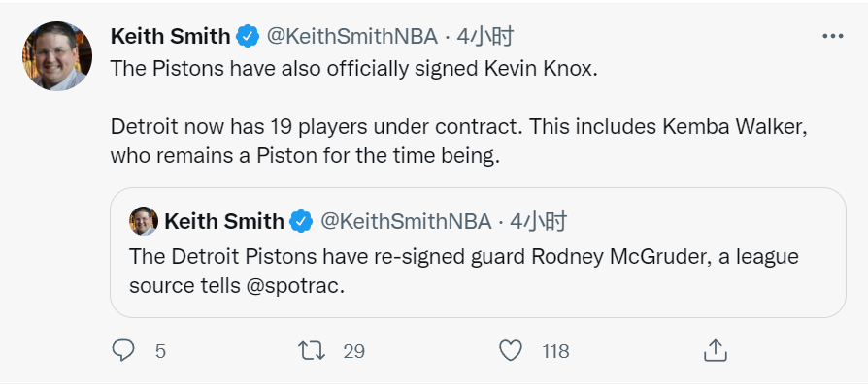Image resolution: width=868 pixels, height=386 pixels.
Task: Like the tweet with the heart icon
Action: click(x=511, y=351)
